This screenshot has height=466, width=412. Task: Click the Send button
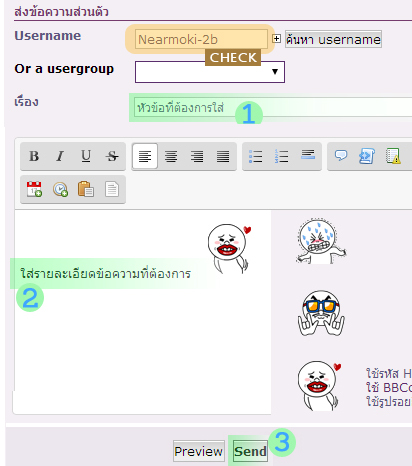(x=250, y=451)
